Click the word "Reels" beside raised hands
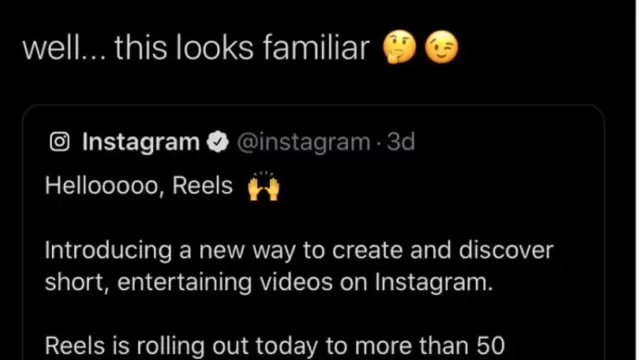Image resolution: width=640 pixels, height=360 pixels. [x=202, y=185]
